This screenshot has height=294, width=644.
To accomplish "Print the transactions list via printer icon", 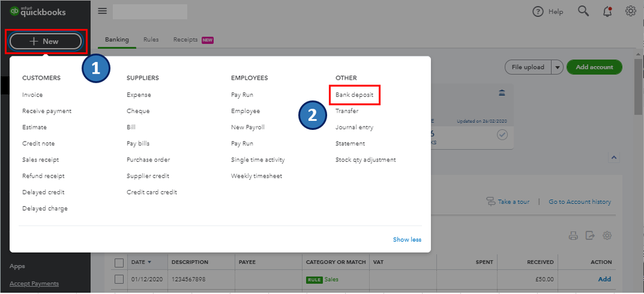I will point(573,236).
